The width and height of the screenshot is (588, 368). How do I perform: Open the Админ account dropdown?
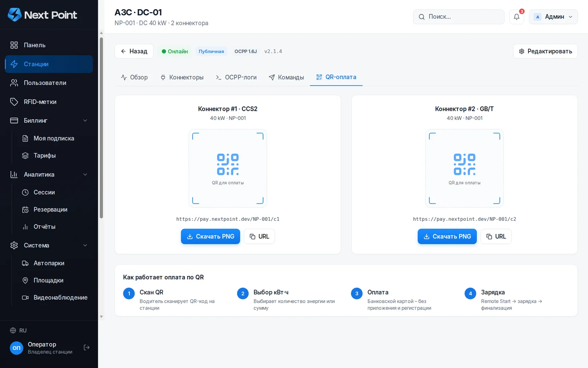click(553, 17)
